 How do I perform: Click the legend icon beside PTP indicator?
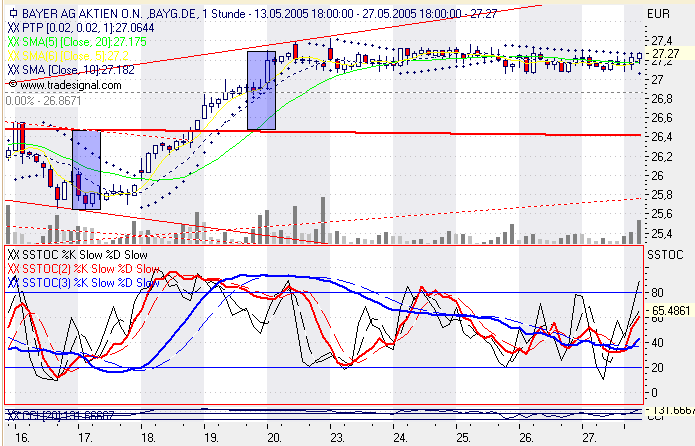[14, 28]
